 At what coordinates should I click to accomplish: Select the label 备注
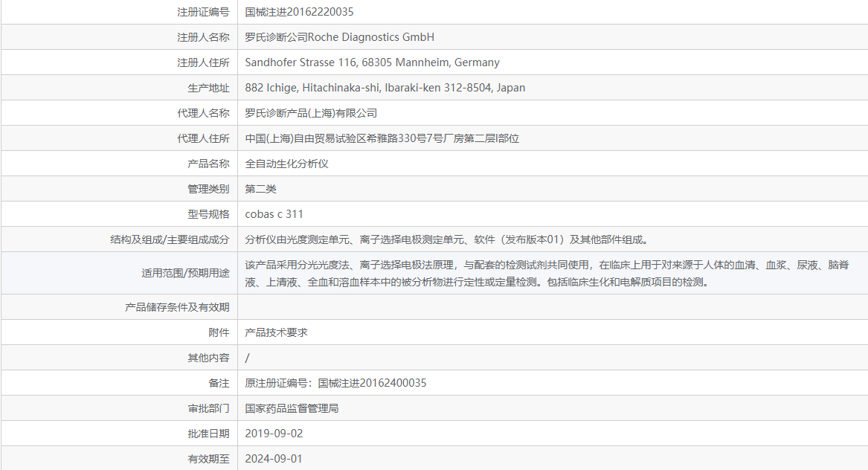tap(219, 383)
